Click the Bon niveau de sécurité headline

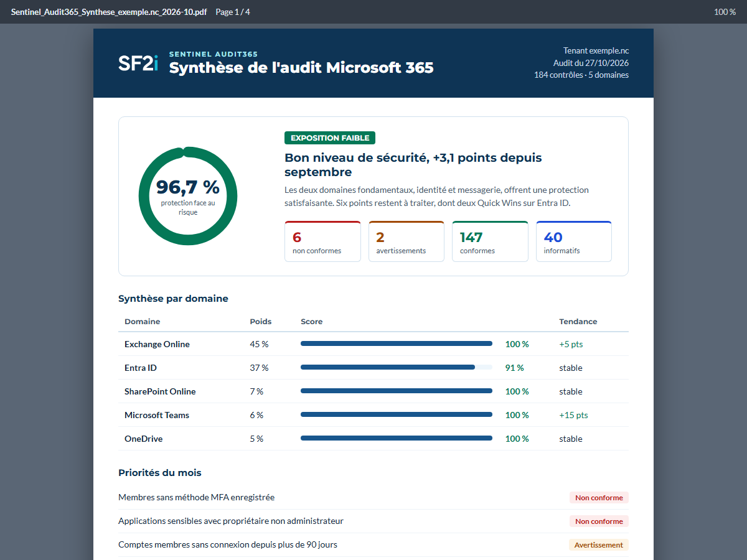point(413,165)
